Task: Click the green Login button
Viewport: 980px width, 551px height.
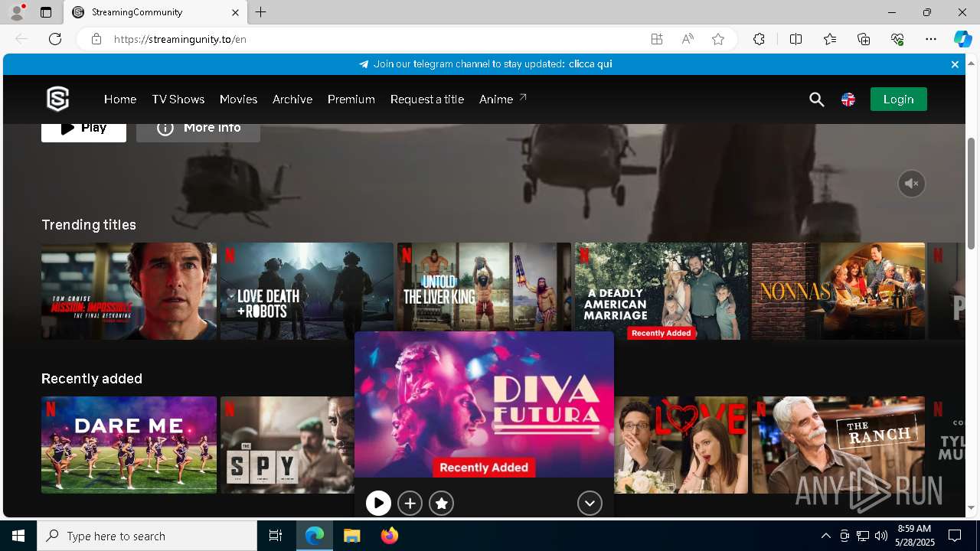Action: pos(898,99)
